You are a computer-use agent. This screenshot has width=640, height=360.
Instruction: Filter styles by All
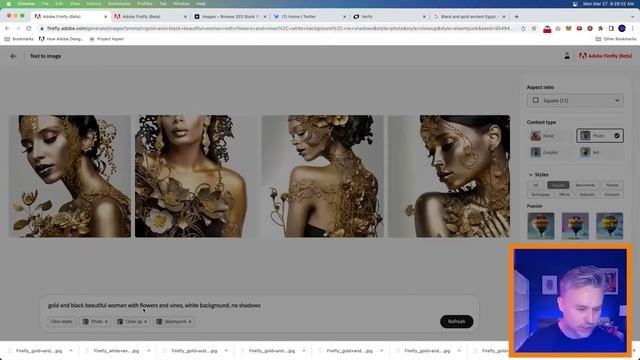click(x=536, y=185)
